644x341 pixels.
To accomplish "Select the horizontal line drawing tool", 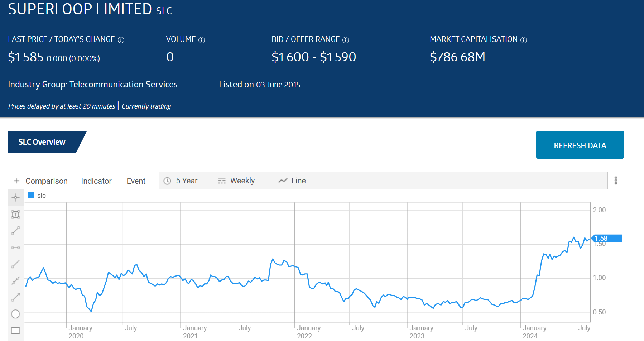I will pyautogui.click(x=15, y=248).
